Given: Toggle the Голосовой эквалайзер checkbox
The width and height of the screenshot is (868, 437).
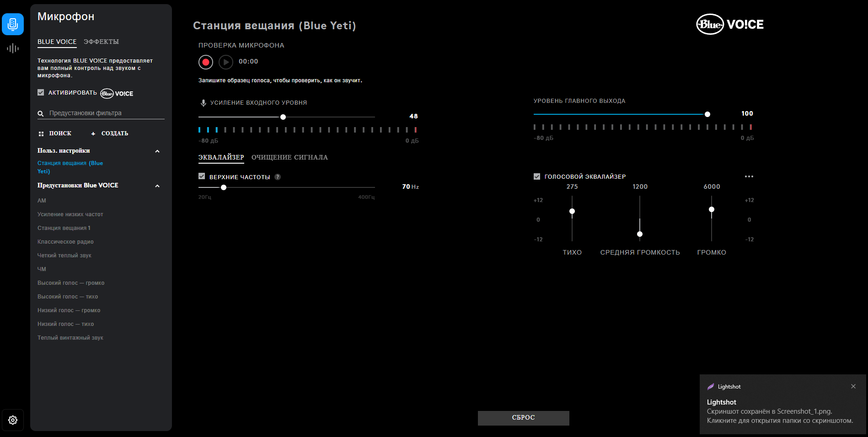Looking at the screenshot, I should click(x=537, y=176).
